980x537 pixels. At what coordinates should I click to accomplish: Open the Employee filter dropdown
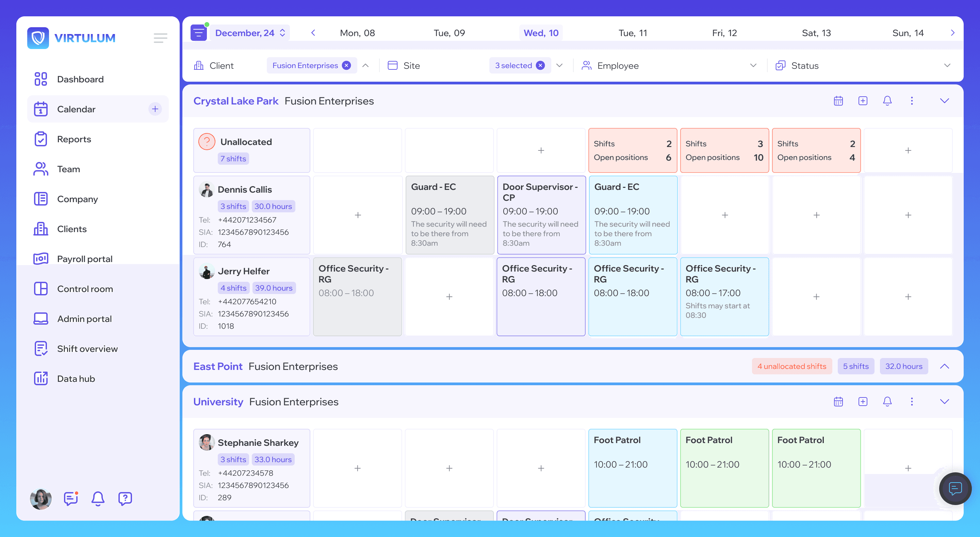[x=753, y=65]
